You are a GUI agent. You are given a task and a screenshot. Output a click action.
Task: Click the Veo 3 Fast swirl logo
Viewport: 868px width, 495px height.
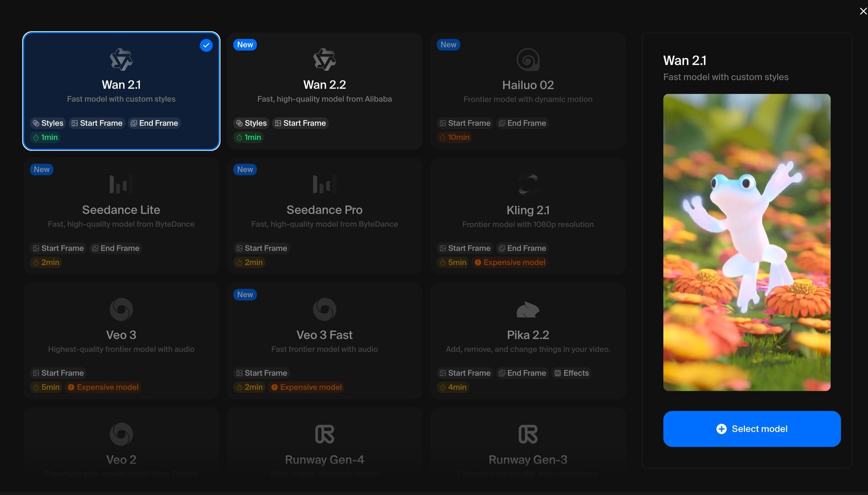point(325,309)
